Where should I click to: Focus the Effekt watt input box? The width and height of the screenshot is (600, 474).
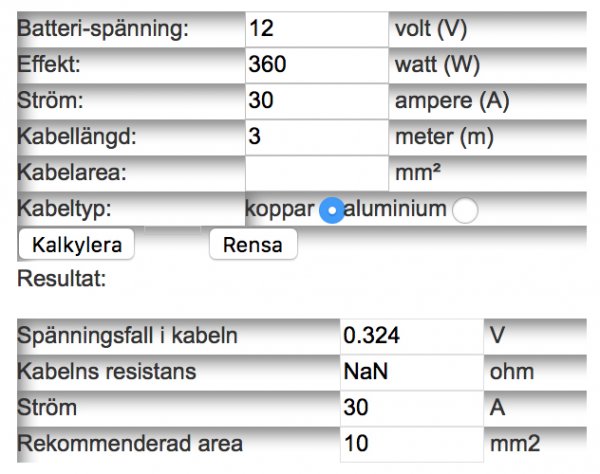click(315, 65)
